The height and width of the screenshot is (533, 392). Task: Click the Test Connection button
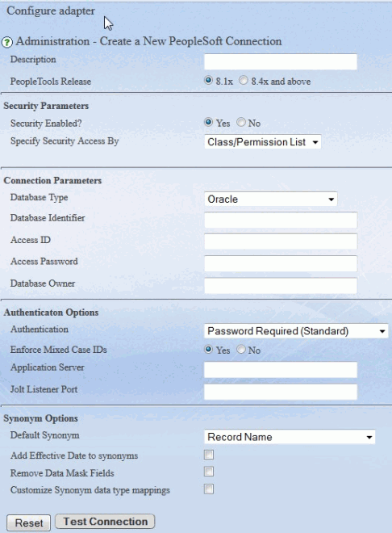[105, 521]
